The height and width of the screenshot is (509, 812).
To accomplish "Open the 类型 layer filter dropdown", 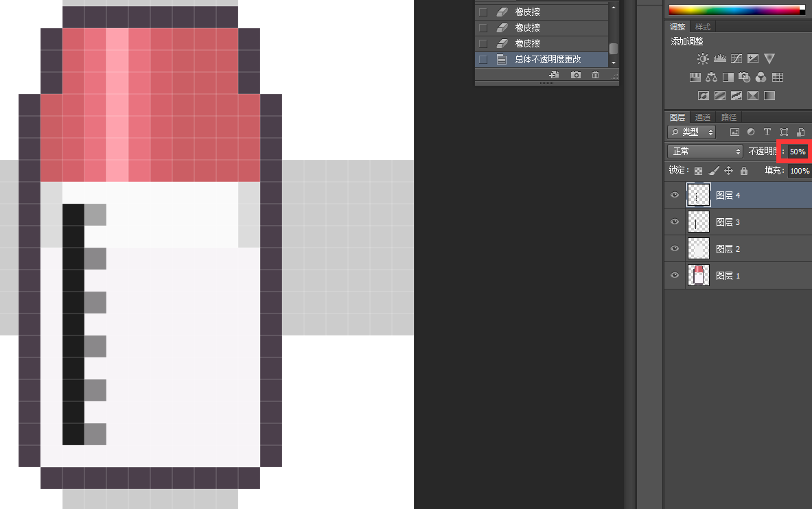I will (691, 132).
